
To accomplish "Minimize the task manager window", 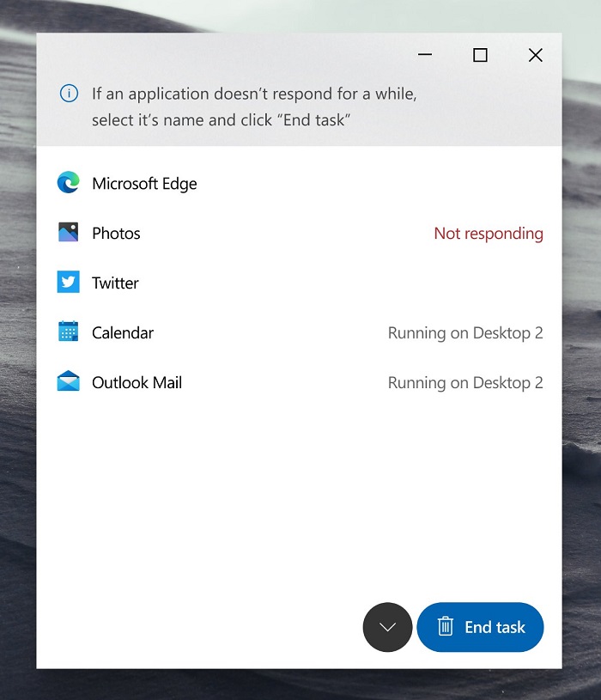I will (x=425, y=55).
